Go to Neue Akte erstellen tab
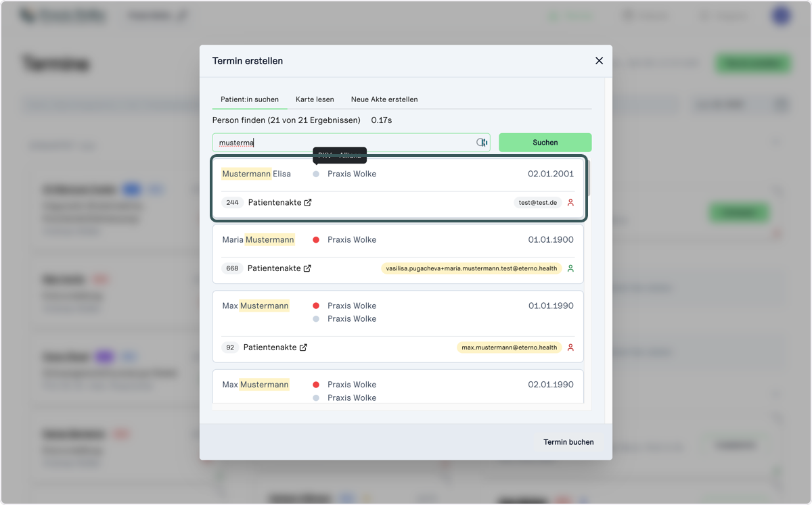The width and height of the screenshot is (812, 505). click(x=384, y=99)
